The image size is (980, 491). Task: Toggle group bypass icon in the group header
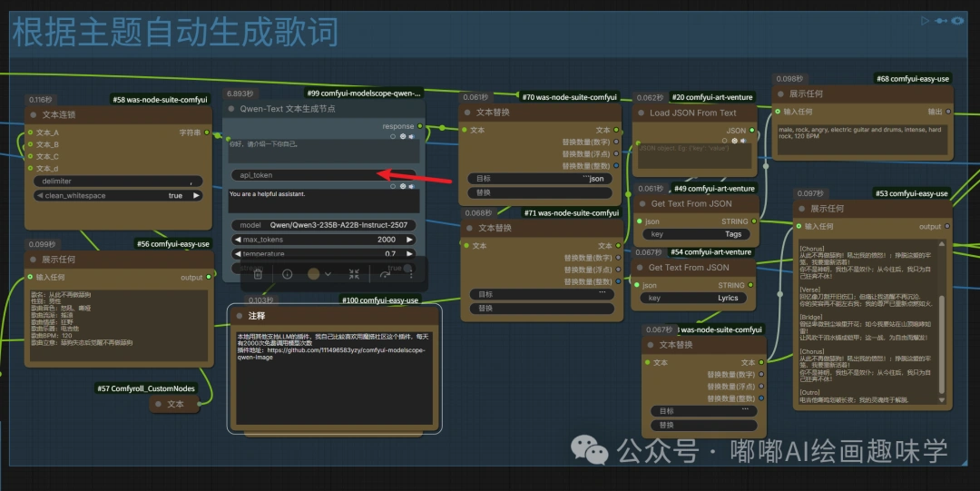click(941, 21)
